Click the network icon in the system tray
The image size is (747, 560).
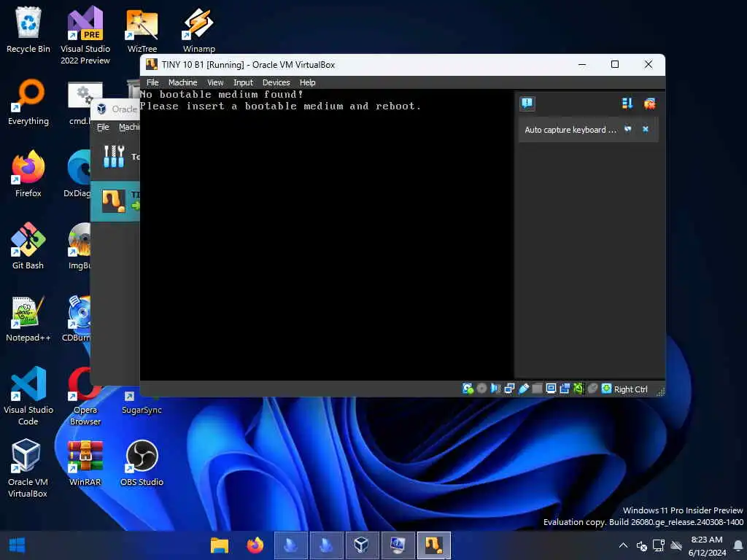pos(659,545)
